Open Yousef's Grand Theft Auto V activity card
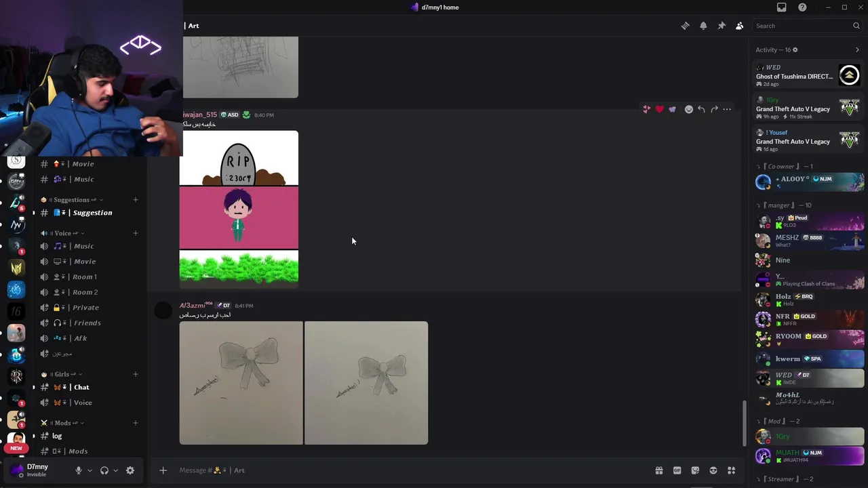 (x=808, y=140)
